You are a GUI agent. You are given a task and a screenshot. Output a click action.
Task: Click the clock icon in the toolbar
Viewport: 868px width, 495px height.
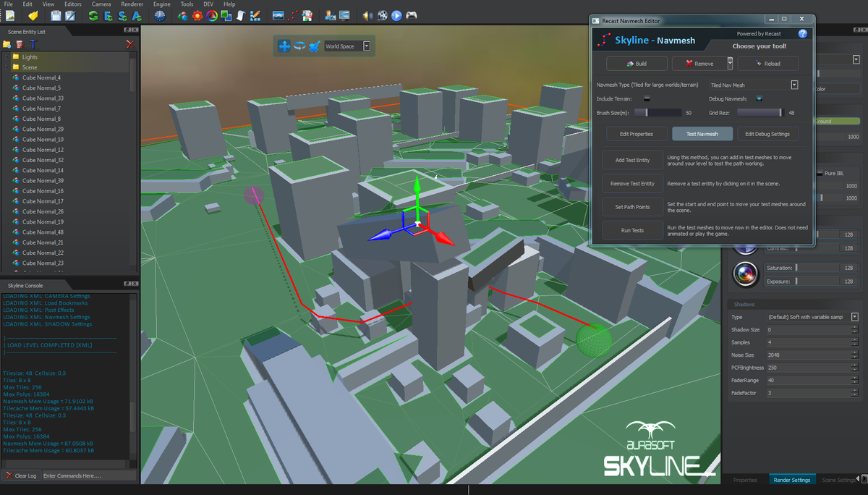tap(159, 15)
